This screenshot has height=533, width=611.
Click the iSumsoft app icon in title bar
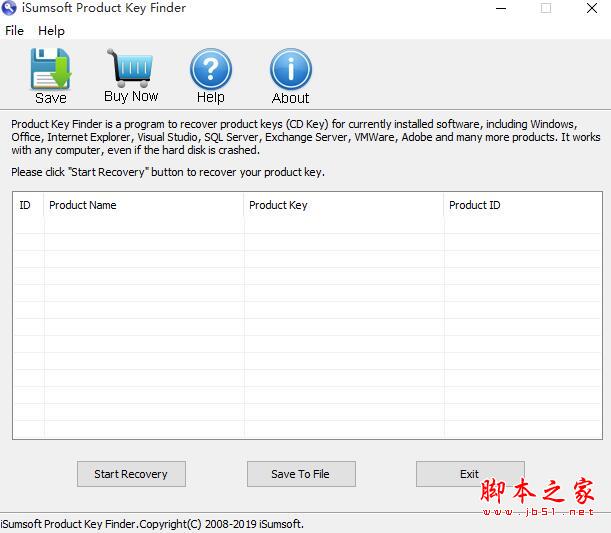click(x=9, y=8)
